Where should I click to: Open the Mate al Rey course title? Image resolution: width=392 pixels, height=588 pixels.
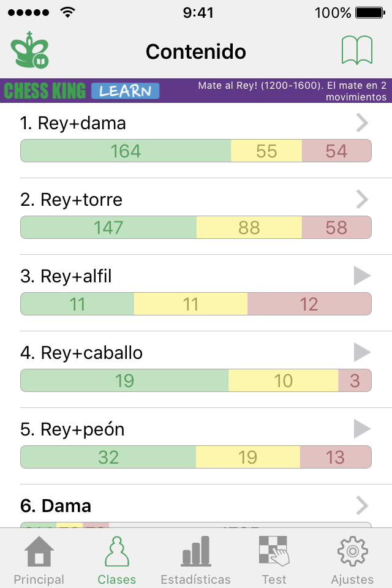pyautogui.click(x=292, y=91)
